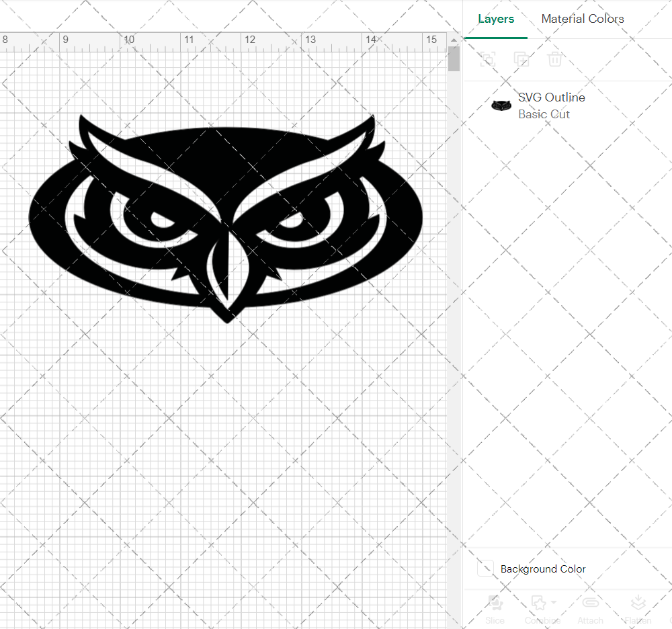Click the Duplicate layer icon
Screen dimensions: 672x629
(521, 59)
